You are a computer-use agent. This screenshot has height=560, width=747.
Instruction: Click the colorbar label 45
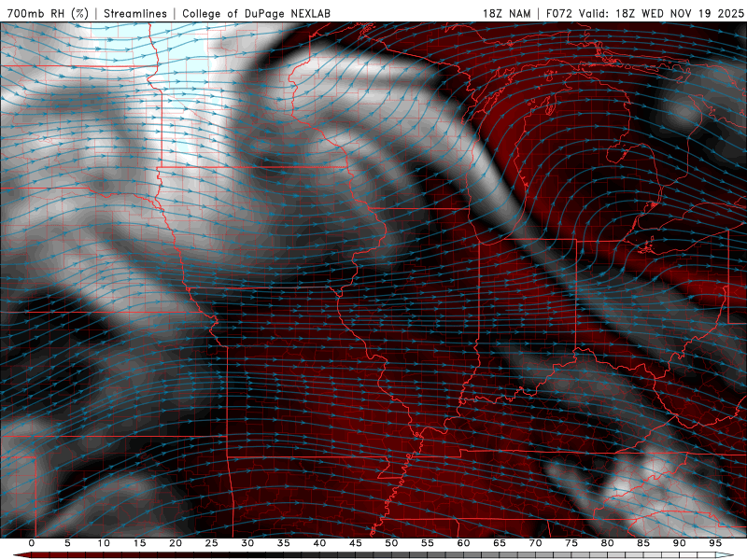pyautogui.click(x=356, y=543)
